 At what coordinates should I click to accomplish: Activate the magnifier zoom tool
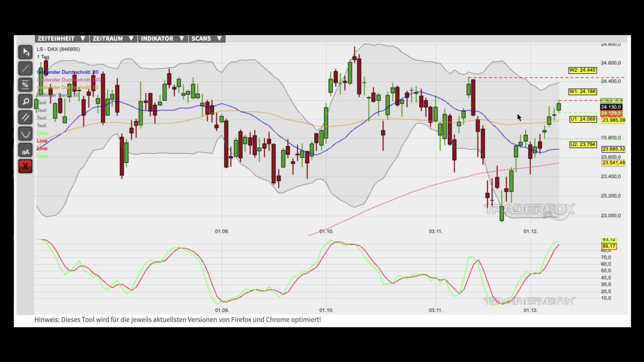point(25,101)
